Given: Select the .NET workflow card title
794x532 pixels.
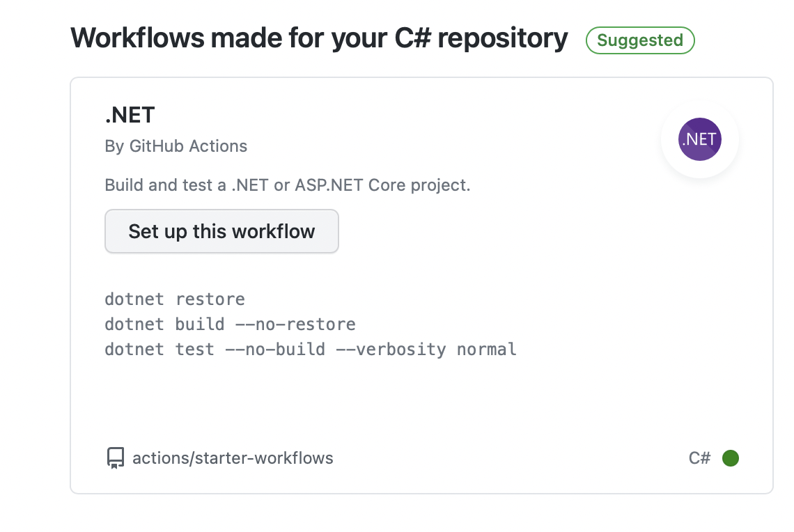Looking at the screenshot, I should 130,114.
